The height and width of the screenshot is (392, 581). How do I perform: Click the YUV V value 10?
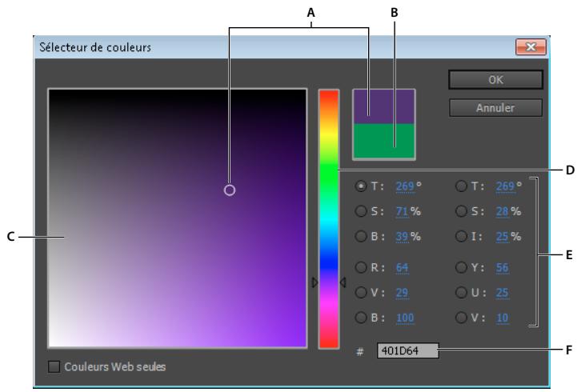tap(502, 318)
